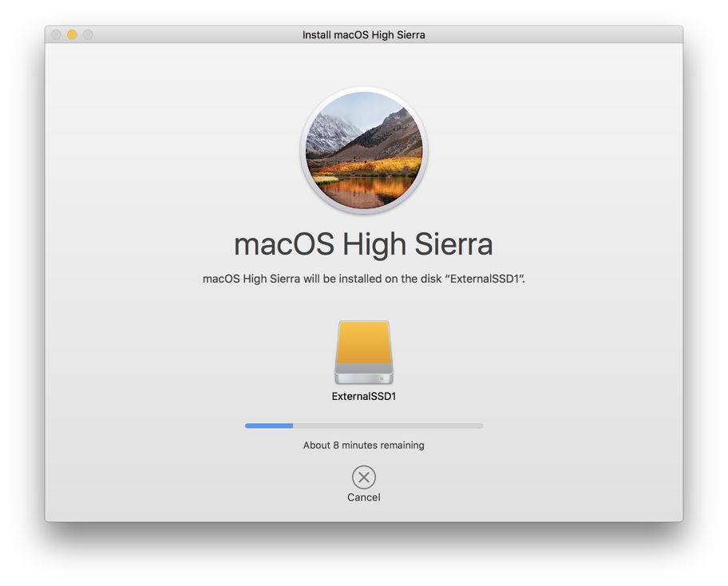Click the ExternalSSD1 disk name label
This screenshot has width=728, height=586.
pyautogui.click(x=364, y=396)
